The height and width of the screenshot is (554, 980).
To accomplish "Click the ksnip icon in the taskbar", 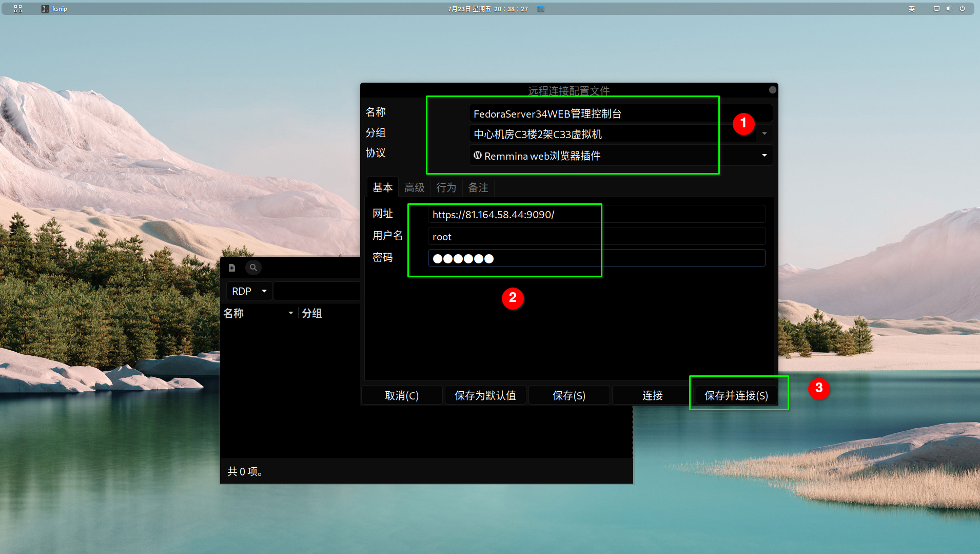I will [x=45, y=8].
